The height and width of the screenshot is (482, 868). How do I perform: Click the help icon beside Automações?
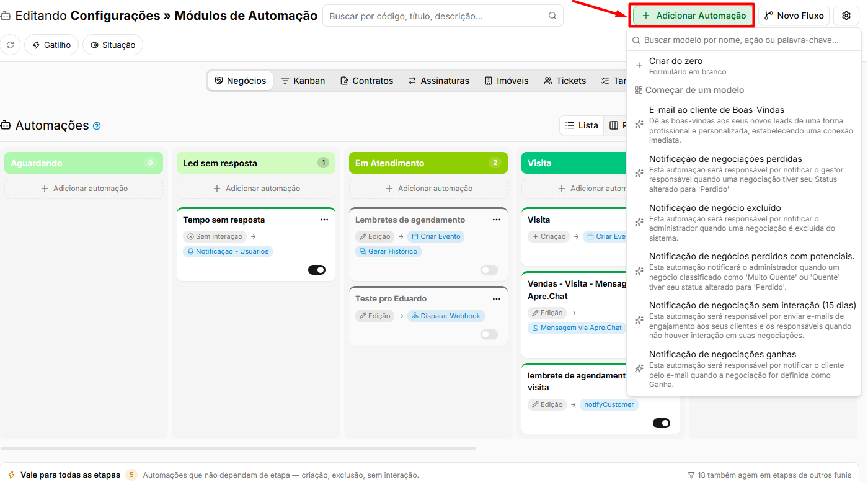[x=97, y=126]
